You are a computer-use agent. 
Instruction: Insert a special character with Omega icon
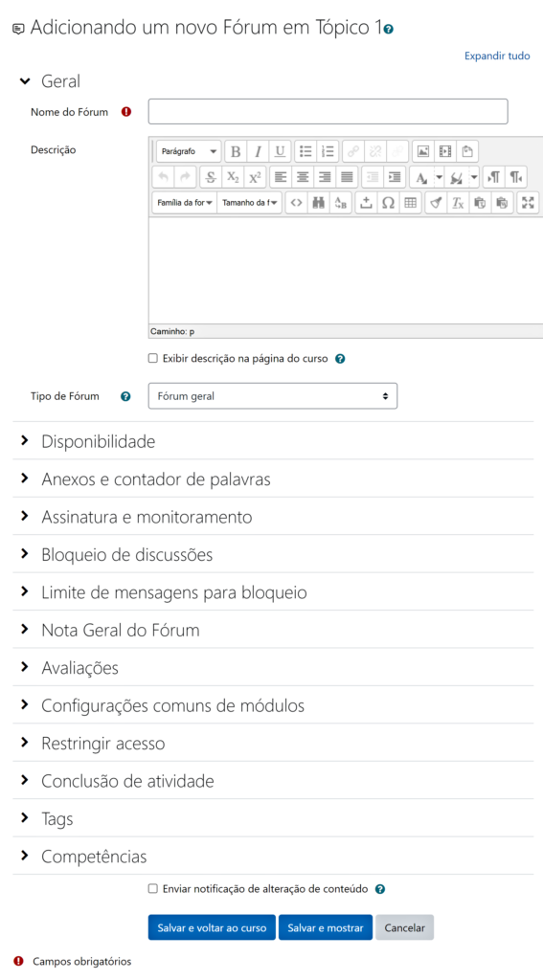(388, 203)
